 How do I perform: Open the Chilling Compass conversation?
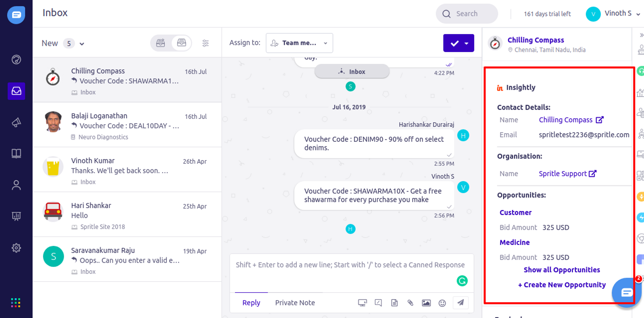[127, 80]
